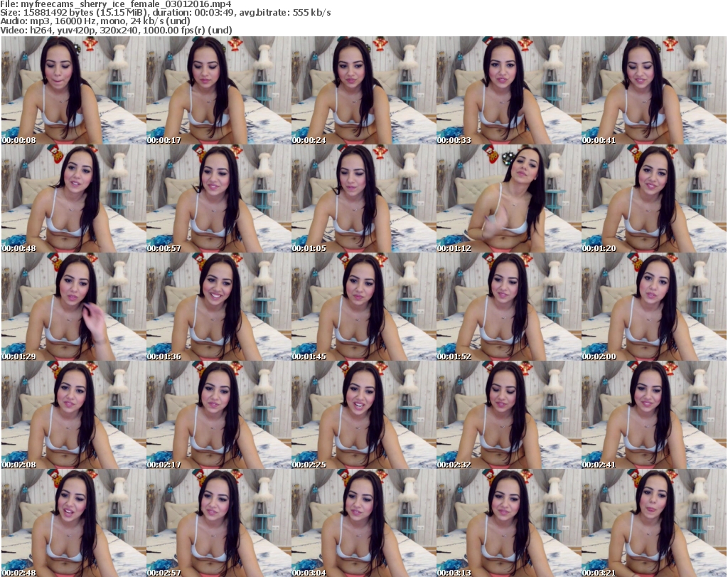Click the thumbnail at 00:00:57

tap(219, 198)
